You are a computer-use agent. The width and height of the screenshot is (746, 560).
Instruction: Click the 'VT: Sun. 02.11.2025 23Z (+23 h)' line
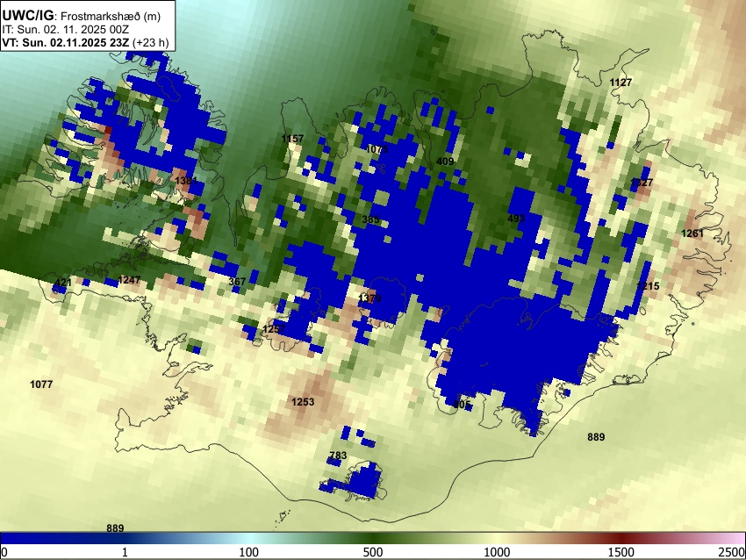tap(85, 42)
